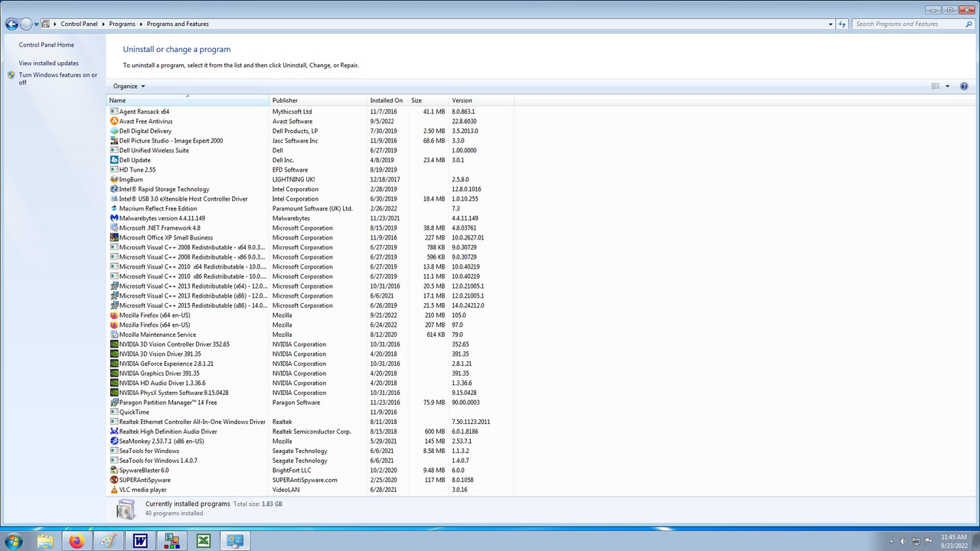
Task: Select SeaTools for Windows 1.4.0.7 entry
Action: tap(310, 461)
